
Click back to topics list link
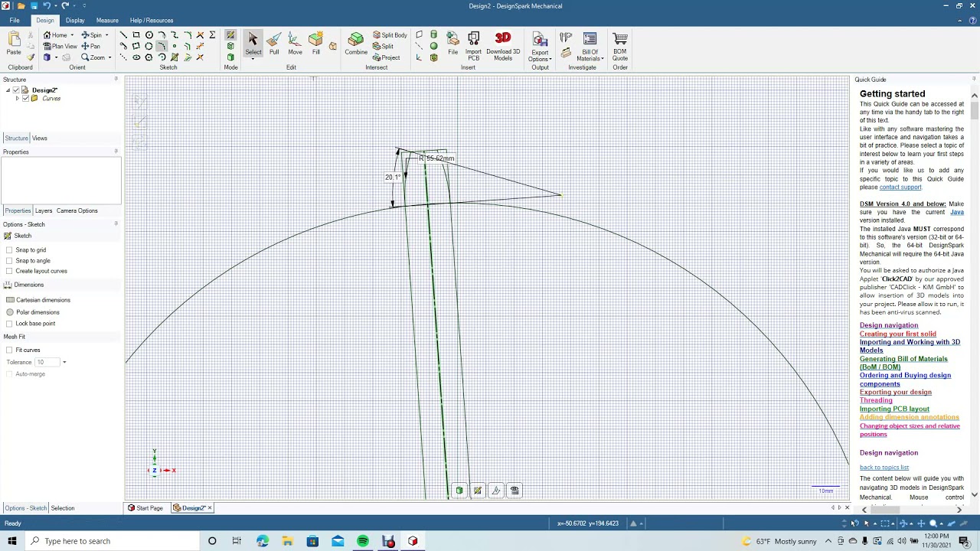[884, 468]
